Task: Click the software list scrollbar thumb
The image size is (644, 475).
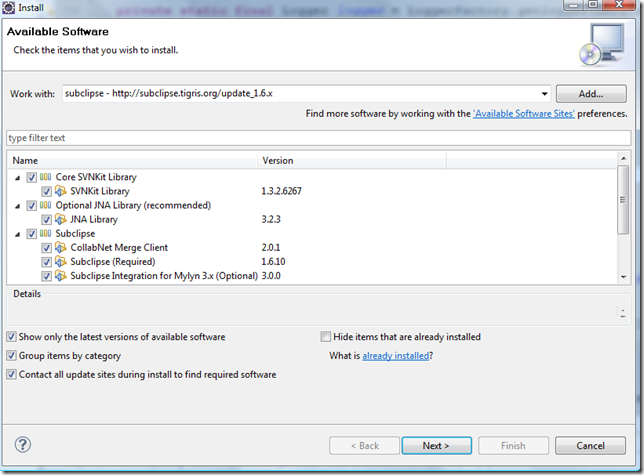Action: point(623,200)
